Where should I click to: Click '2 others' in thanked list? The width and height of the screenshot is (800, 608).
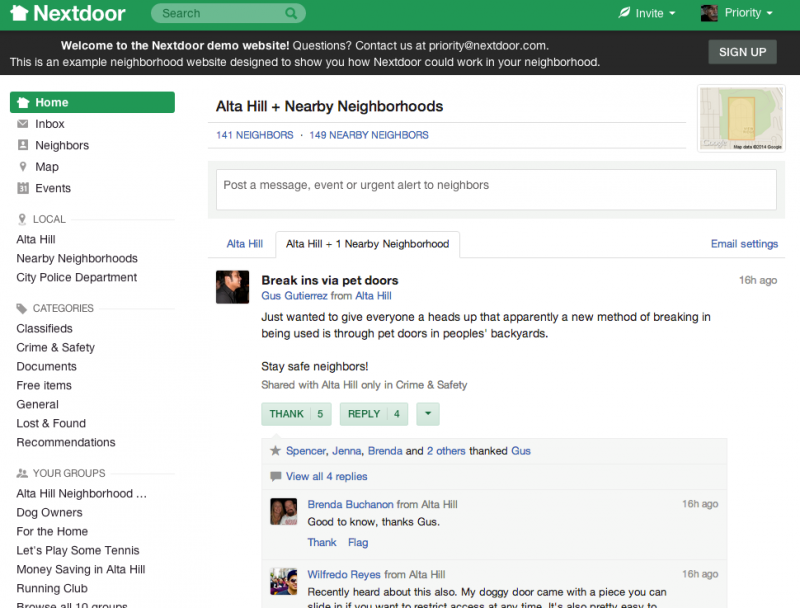[x=446, y=451]
